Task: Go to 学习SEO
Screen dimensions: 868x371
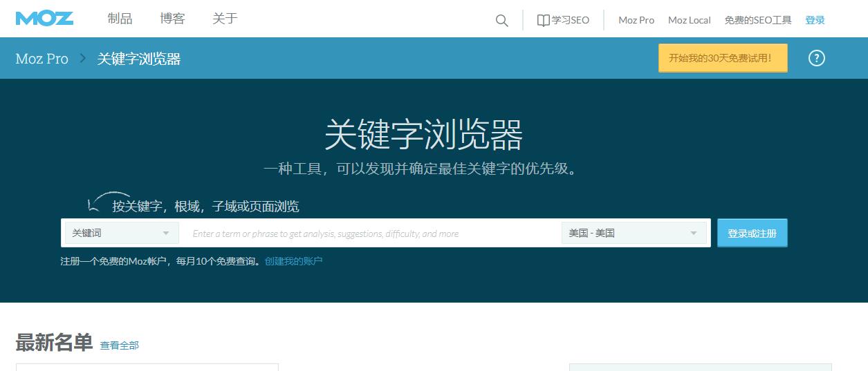Action: click(x=571, y=20)
